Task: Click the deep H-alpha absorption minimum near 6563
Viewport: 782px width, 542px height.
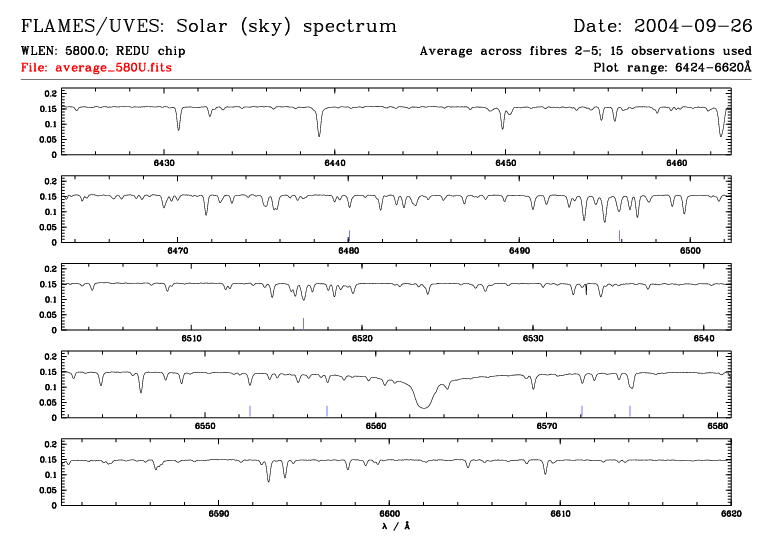Action: 423,407
